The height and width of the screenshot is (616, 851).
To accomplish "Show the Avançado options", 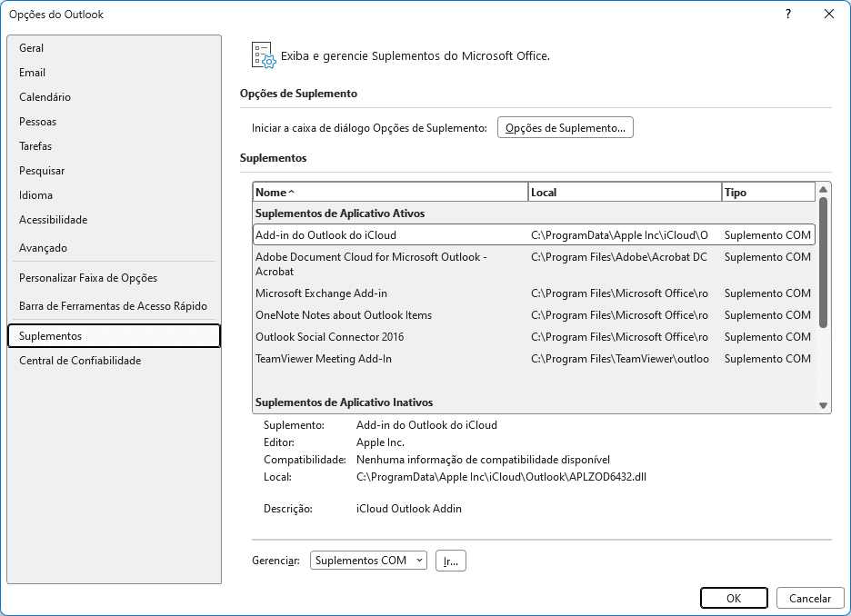I will coord(114,248).
